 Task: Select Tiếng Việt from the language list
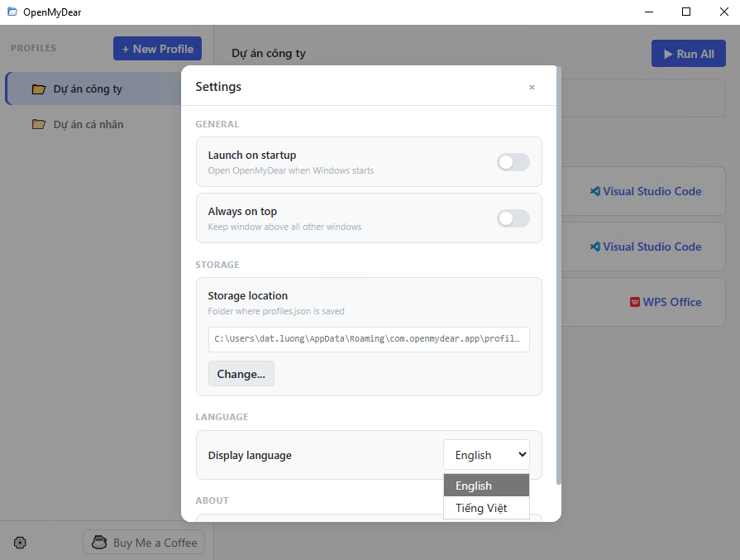pyautogui.click(x=486, y=508)
